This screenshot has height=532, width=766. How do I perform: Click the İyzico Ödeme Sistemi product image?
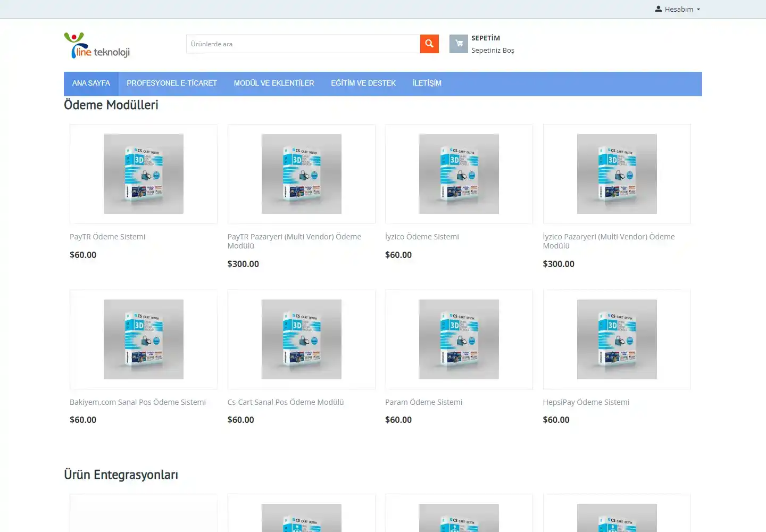tap(459, 174)
